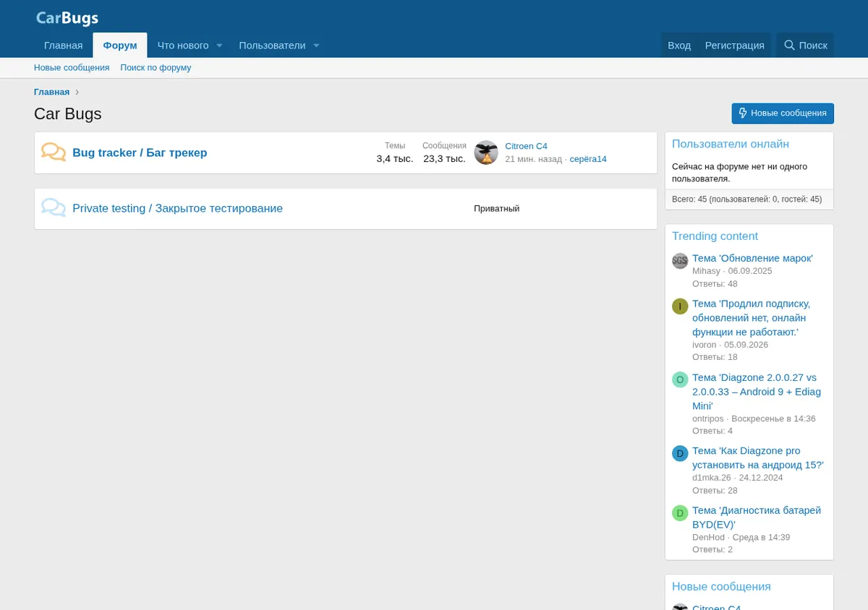This screenshot has width=868, height=610.
Task: Click Mihasy's avatar in Trending content
Action: [x=680, y=261]
